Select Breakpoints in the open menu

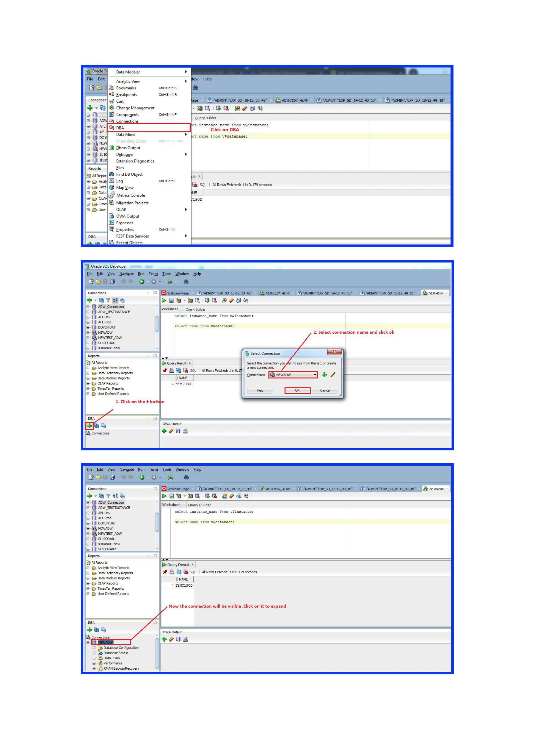tap(149, 94)
